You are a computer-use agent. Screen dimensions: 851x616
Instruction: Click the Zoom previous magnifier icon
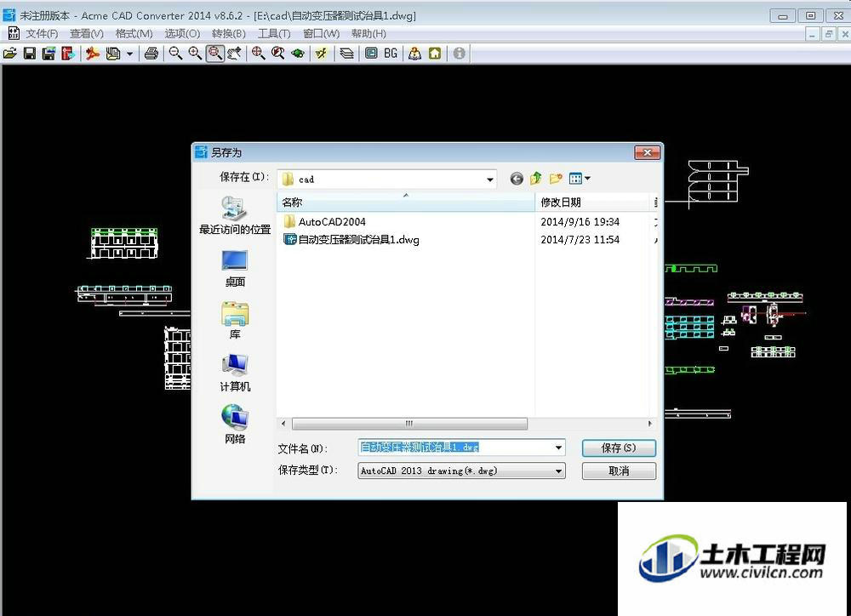(x=278, y=54)
